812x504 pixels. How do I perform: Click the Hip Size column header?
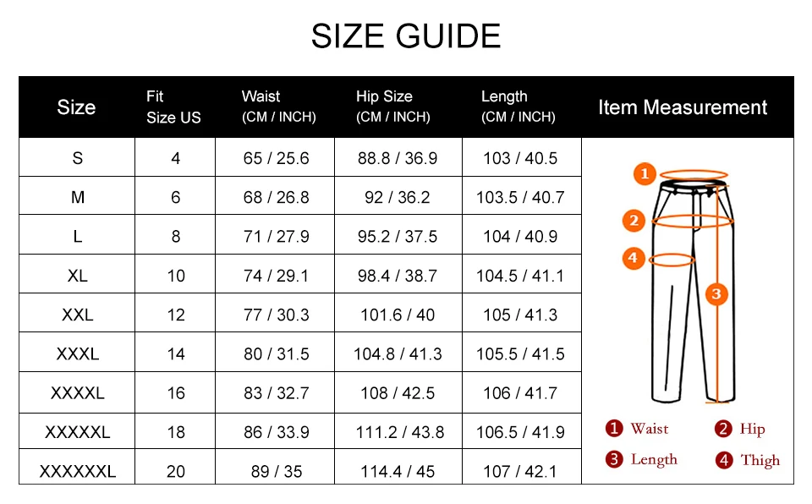(x=393, y=107)
